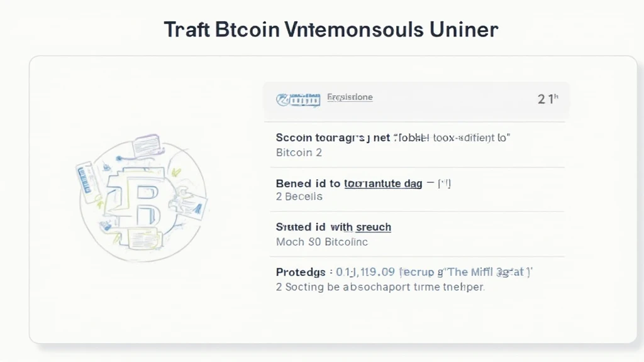
Task: Select the "Moch 30 Bitcolinc" subtitle
Action: tap(321, 242)
